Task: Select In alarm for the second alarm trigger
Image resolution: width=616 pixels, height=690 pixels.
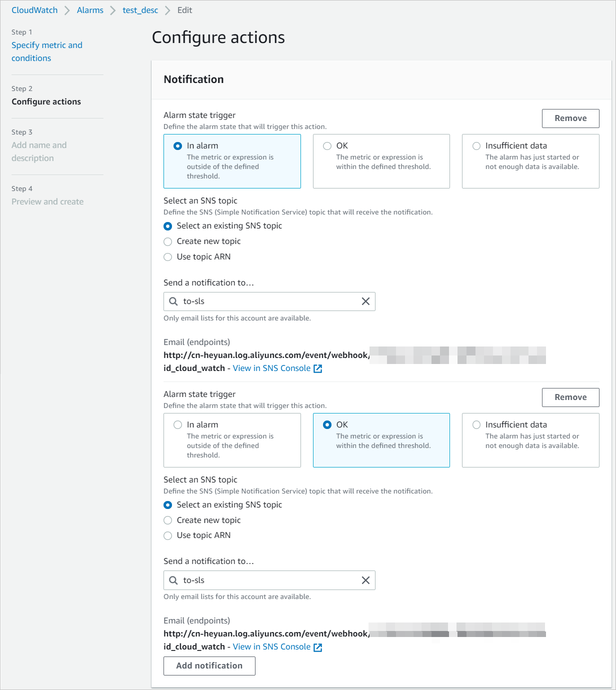Action: click(177, 424)
